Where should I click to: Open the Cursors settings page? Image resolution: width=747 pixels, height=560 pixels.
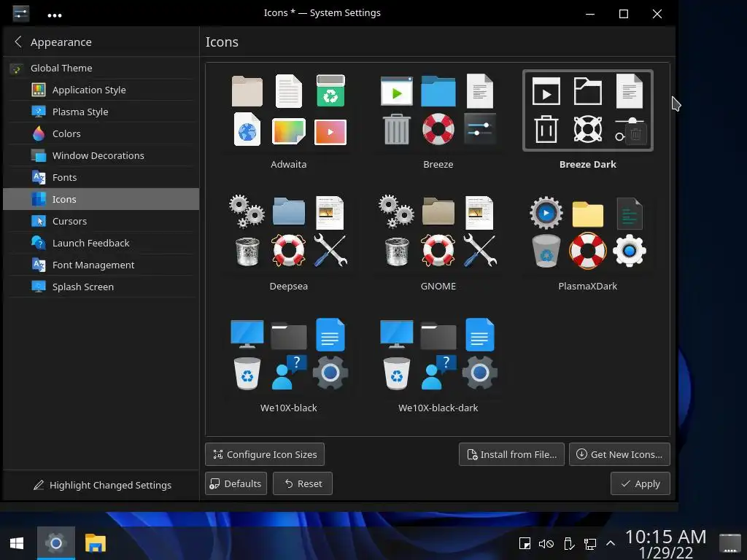click(x=101, y=222)
